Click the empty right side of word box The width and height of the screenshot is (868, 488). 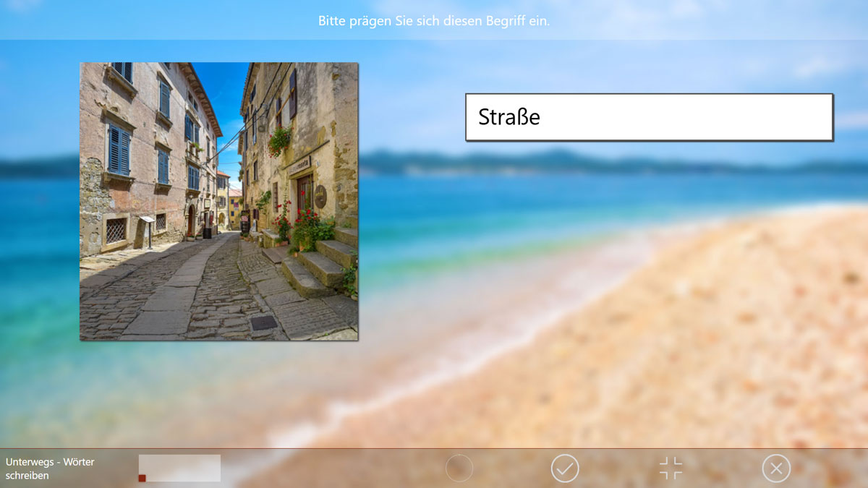pyautogui.click(x=723, y=117)
